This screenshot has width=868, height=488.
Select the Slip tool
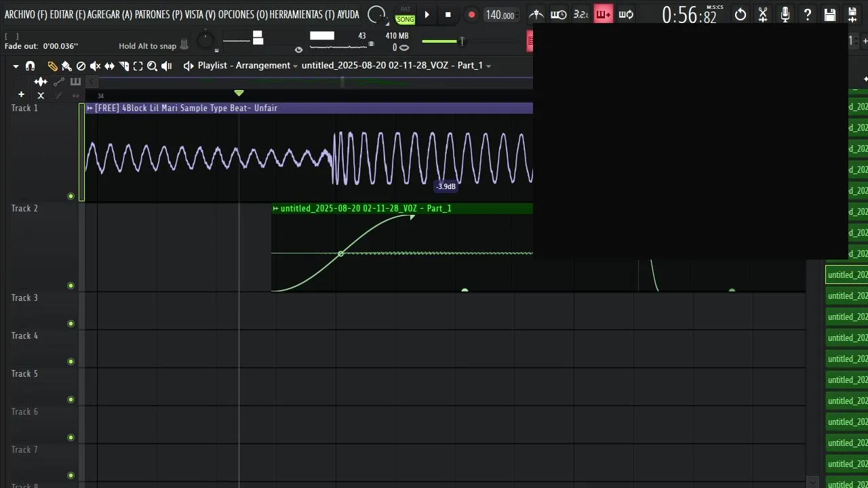(109, 66)
